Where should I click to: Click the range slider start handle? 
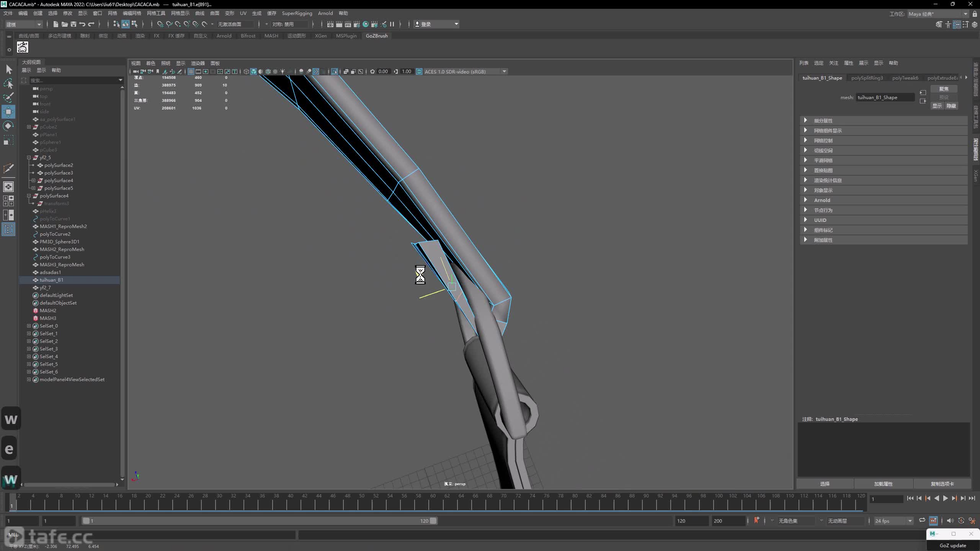(86, 521)
